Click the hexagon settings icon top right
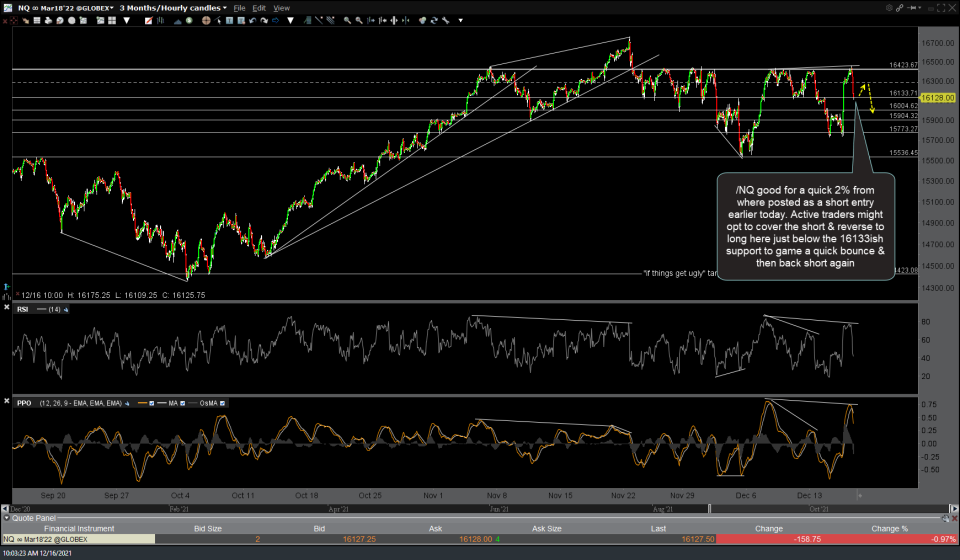Viewport: 960px width, 560px height. click(889, 8)
